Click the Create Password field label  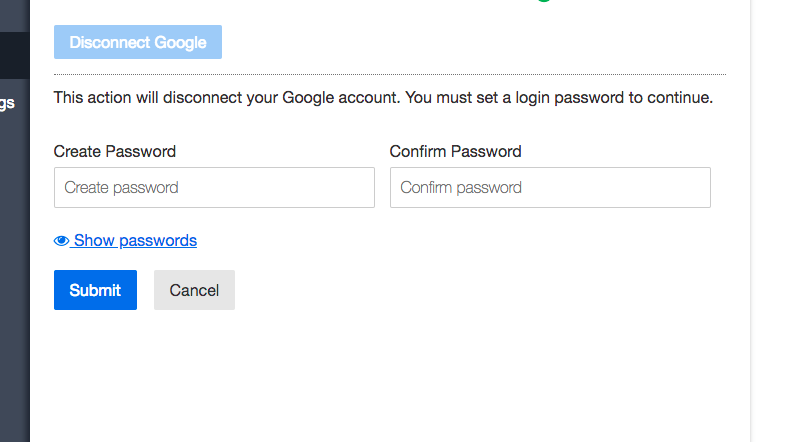click(x=115, y=152)
